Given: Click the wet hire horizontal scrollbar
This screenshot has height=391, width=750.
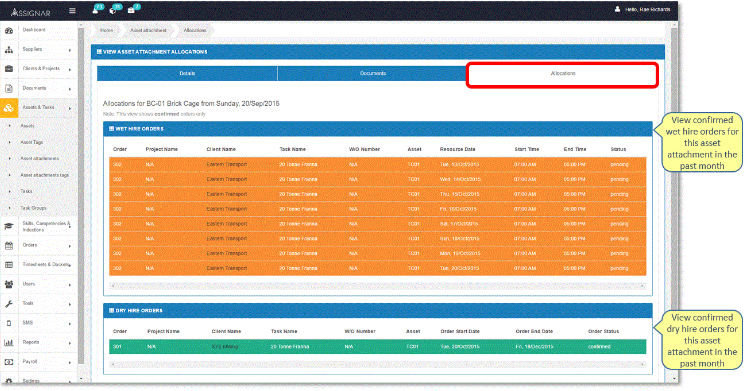Looking at the screenshot, I should (377, 286).
